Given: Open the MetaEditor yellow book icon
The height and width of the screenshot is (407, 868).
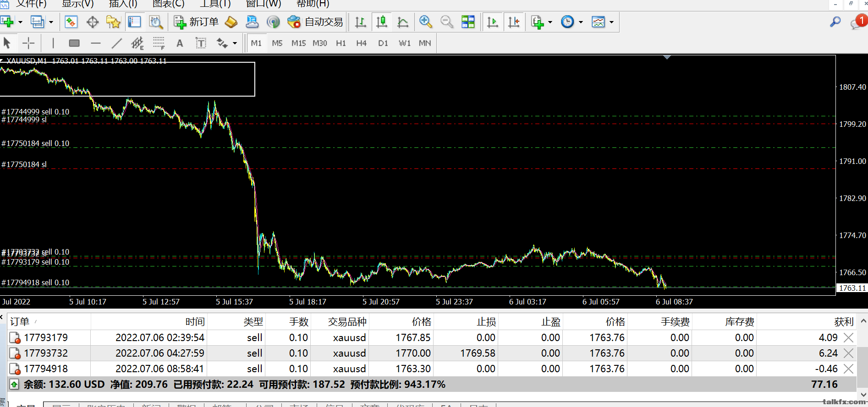Looking at the screenshot, I should [x=231, y=22].
